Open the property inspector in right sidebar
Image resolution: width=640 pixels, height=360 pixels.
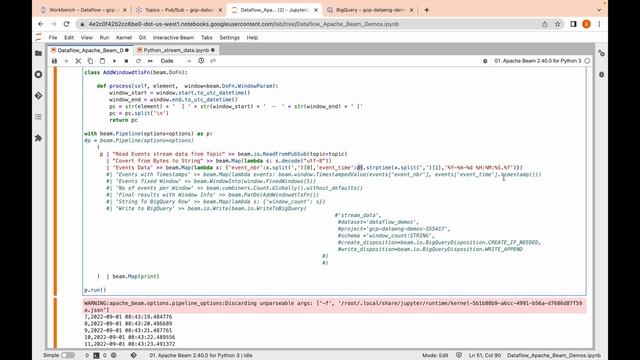click(x=602, y=53)
